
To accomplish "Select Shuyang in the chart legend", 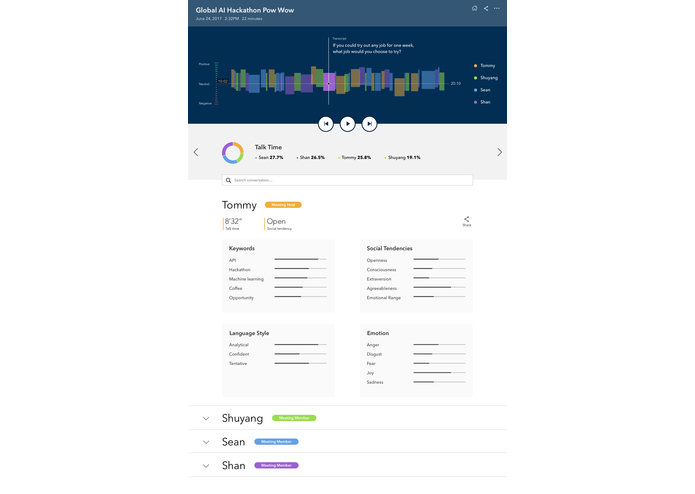I will click(x=486, y=78).
